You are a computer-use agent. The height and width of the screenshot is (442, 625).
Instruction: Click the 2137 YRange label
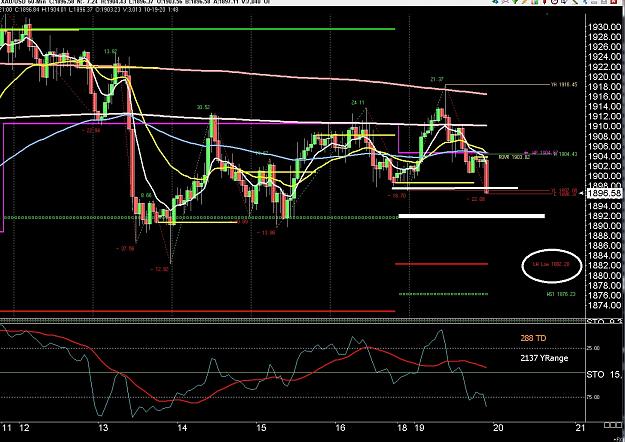click(544, 358)
